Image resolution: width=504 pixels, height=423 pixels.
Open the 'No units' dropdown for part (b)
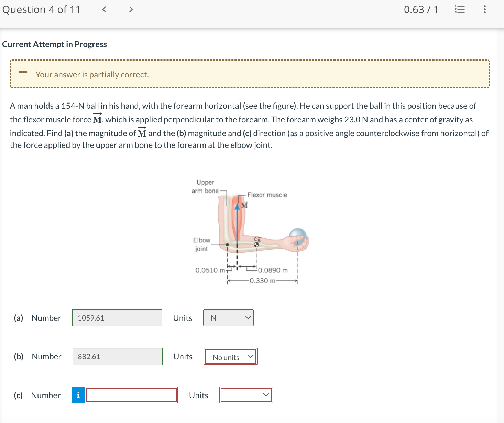[x=230, y=357]
